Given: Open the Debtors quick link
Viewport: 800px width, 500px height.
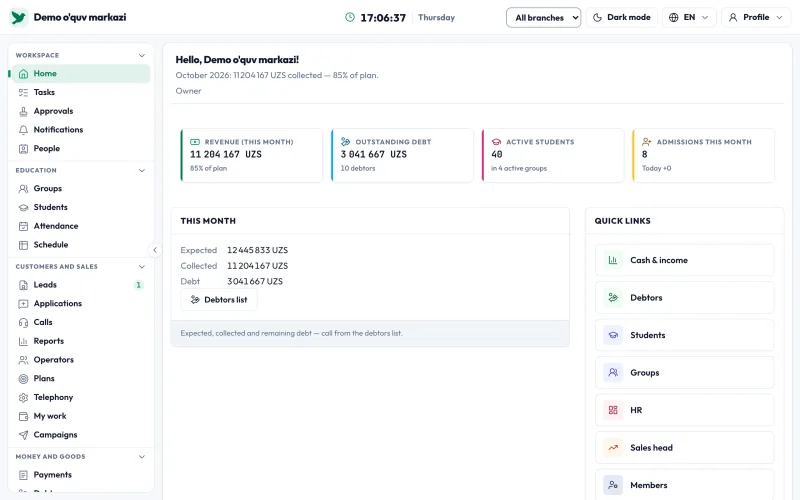Looking at the screenshot, I should 684,298.
